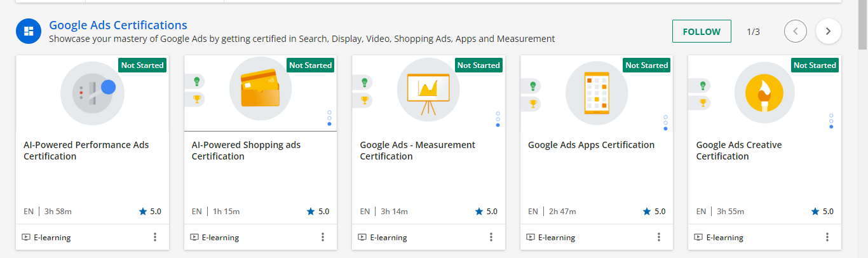
Task: Open options menu for Measurement Certification card
Action: (491, 237)
